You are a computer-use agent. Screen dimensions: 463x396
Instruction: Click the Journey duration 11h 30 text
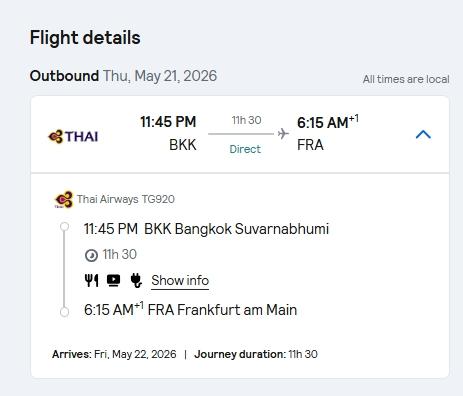pos(256,354)
